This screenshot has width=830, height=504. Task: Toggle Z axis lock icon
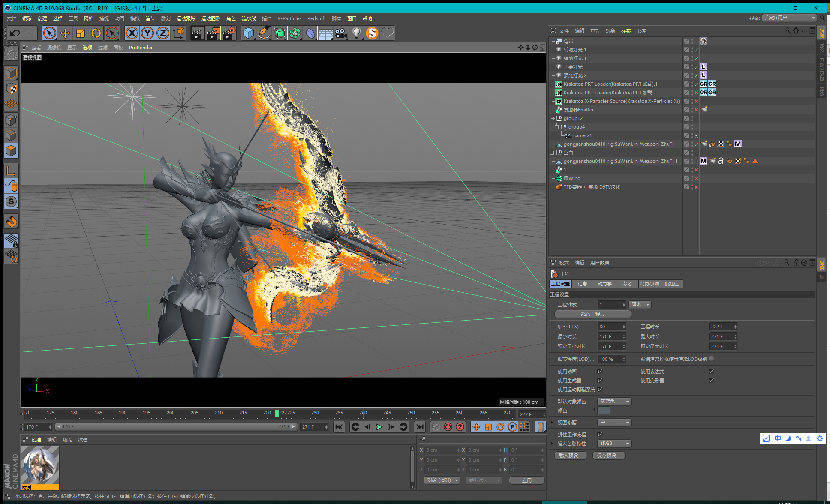click(163, 33)
